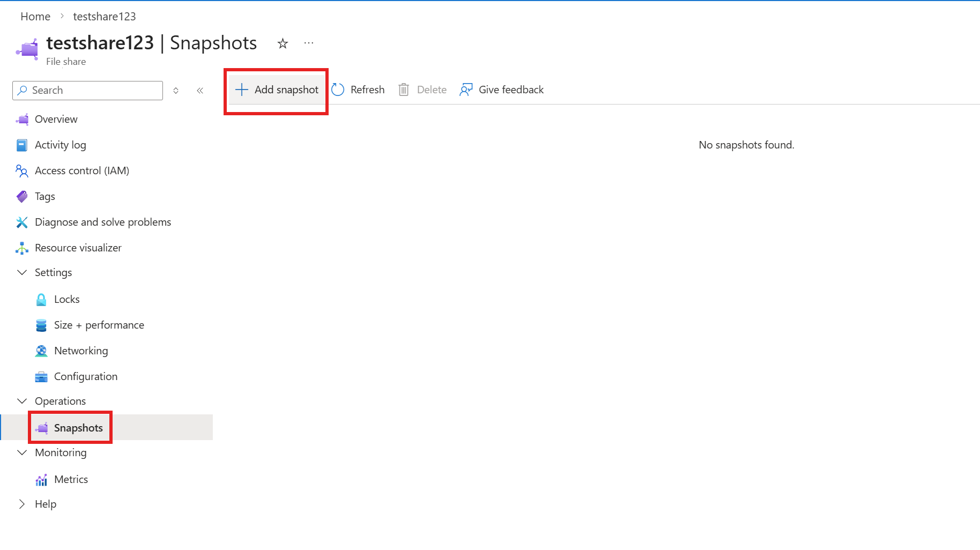Collapse the Operations section
The width and height of the screenshot is (980, 550).
click(22, 401)
